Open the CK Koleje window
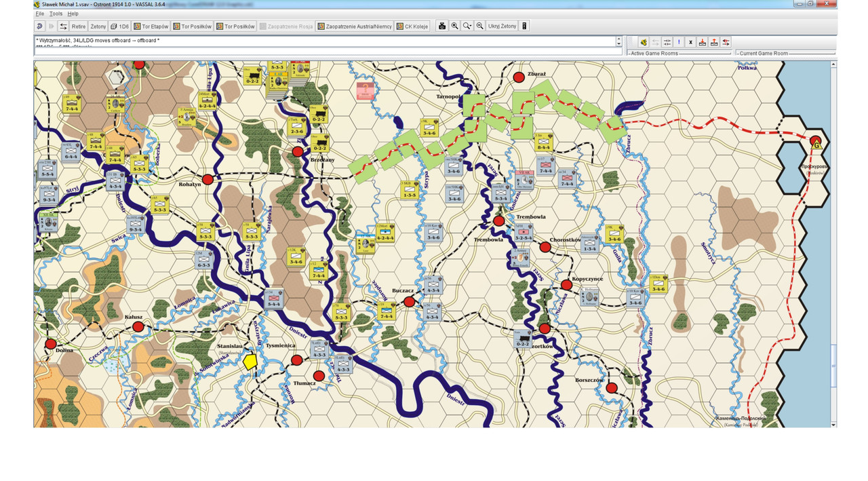The image size is (868, 481). click(x=413, y=26)
